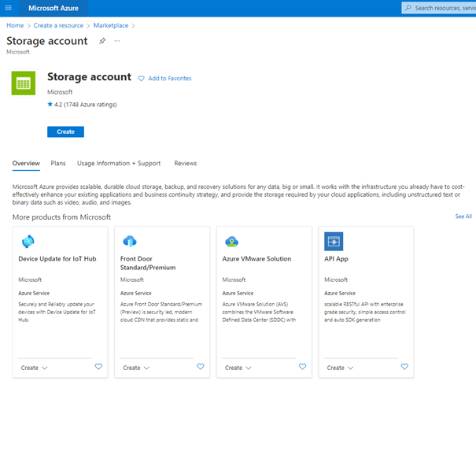Toggle favorite heart on API App card
The height and width of the screenshot is (470, 476).
(x=404, y=367)
